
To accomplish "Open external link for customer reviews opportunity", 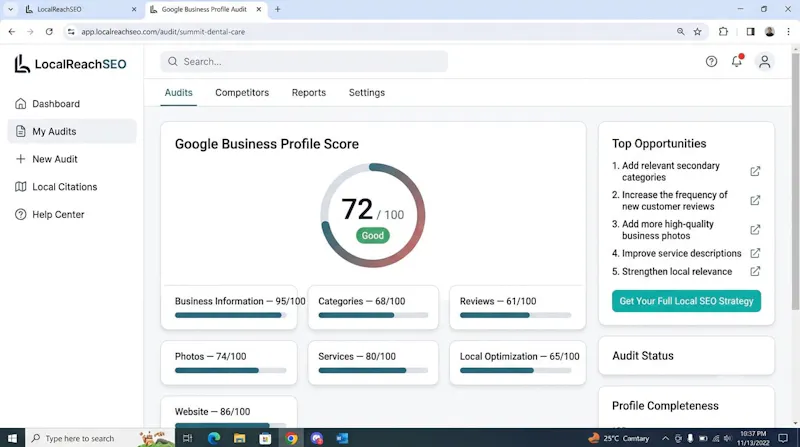I will coord(755,201).
